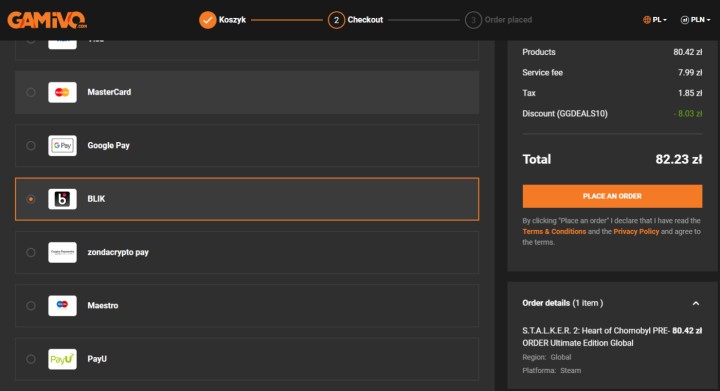
Task: Select PayU payment radio button
Action: pos(31,359)
